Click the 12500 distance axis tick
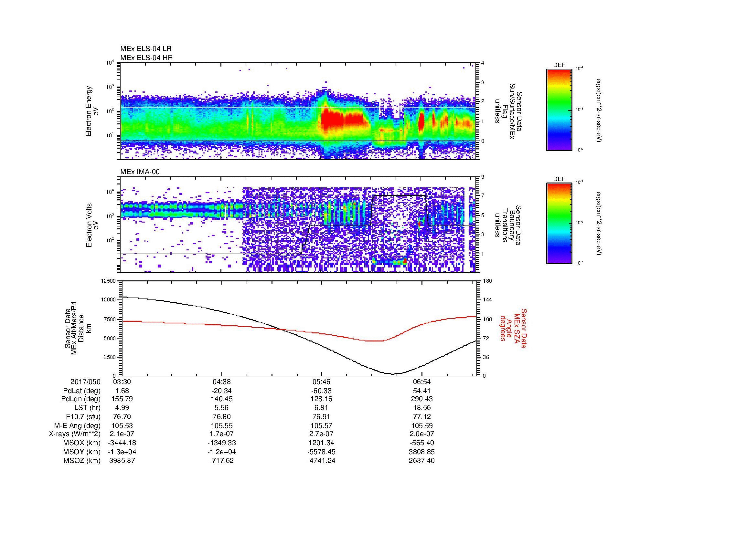 tap(109, 281)
